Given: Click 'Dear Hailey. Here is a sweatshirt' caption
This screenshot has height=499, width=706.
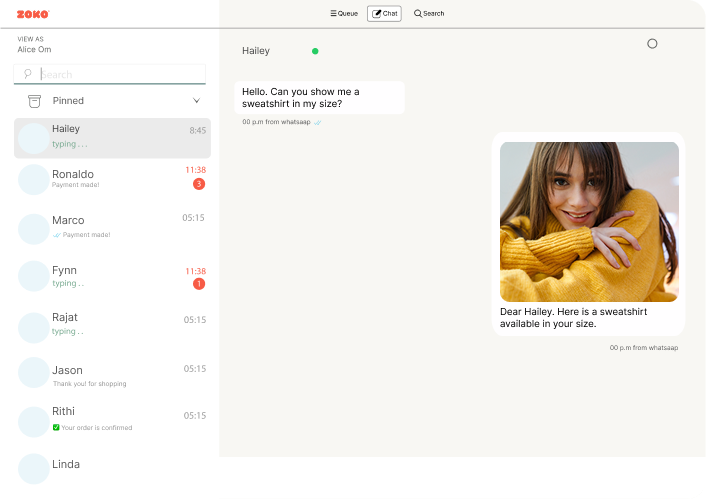Looking at the screenshot, I should pos(573,318).
